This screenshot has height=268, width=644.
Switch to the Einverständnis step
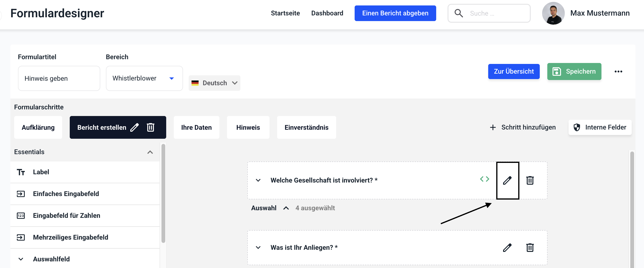click(306, 127)
